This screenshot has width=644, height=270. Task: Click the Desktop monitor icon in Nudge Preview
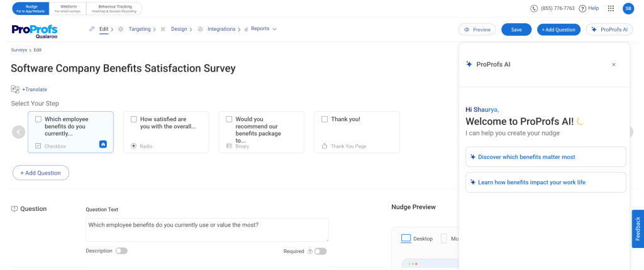(x=406, y=239)
